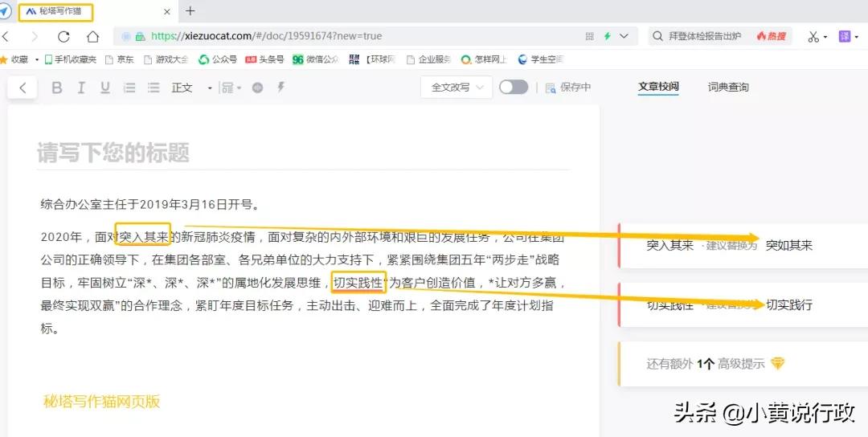
Task: Open the 怎样网上 bookmark
Action: (x=485, y=59)
